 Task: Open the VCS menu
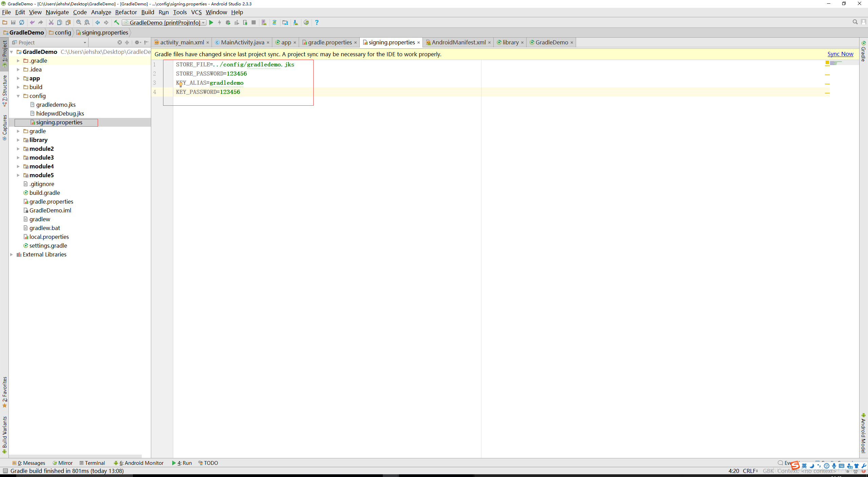click(196, 12)
